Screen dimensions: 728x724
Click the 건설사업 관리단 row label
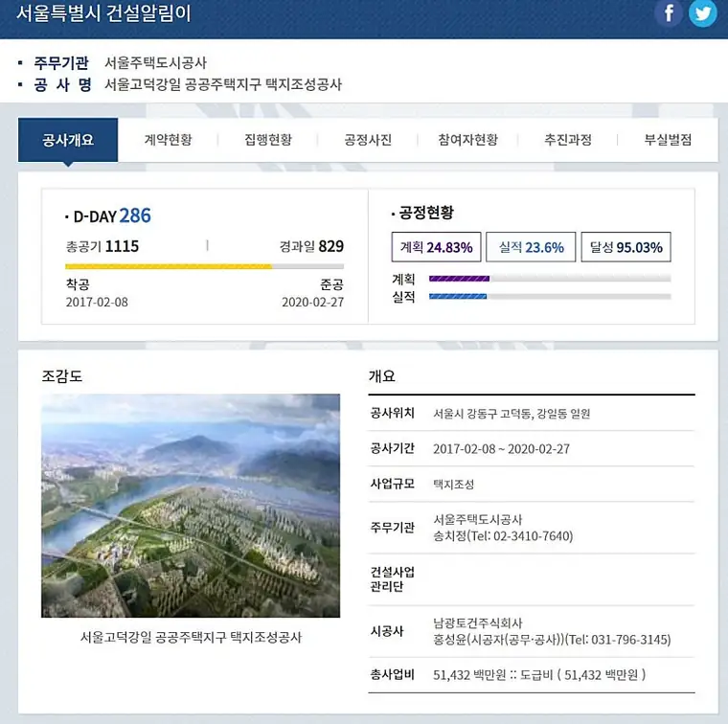pyautogui.click(x=392, y=578)
